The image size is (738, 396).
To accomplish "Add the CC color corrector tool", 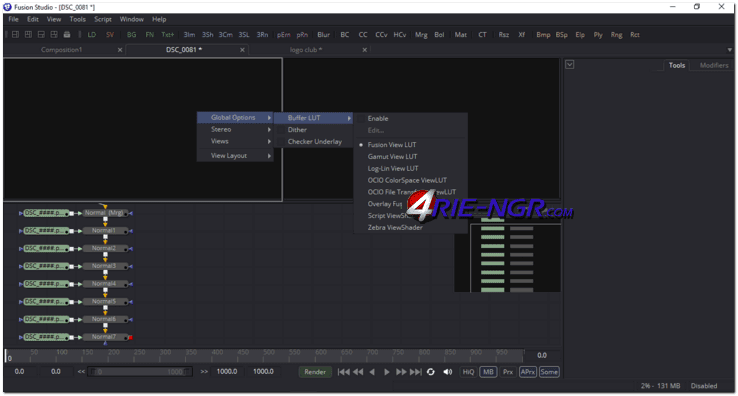I will pos(363,35).
